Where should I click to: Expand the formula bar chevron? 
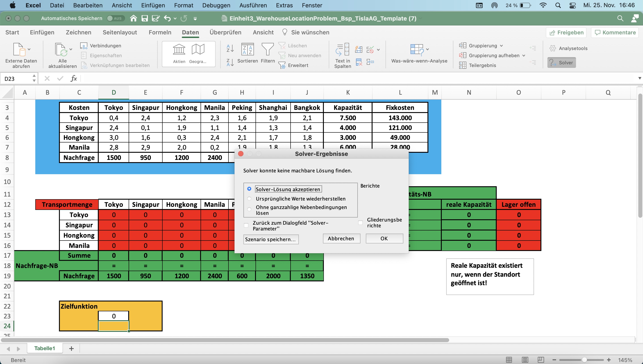click(x=639, y=78)
